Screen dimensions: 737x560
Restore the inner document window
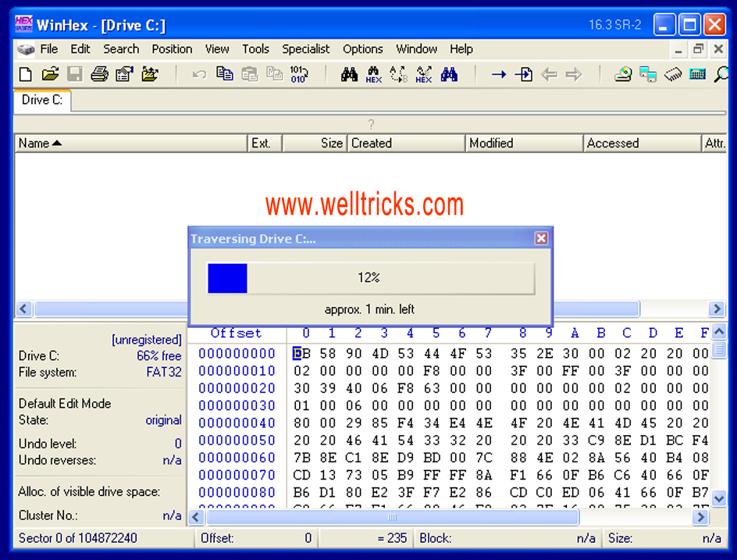pos(699,49)
